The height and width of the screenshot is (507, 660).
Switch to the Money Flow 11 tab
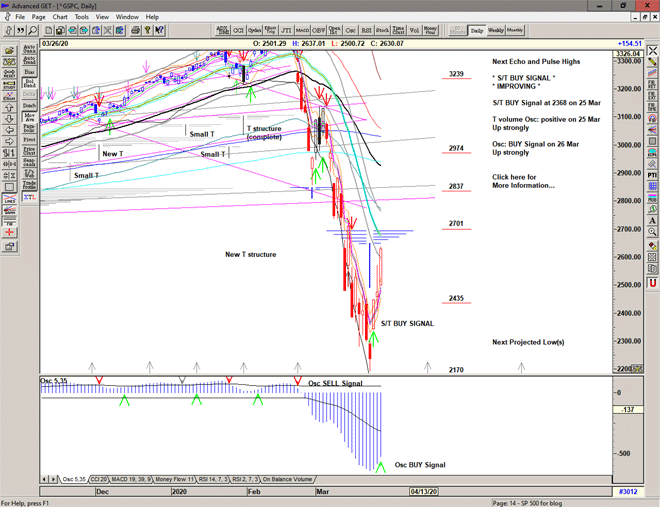click(x=175, y=479)
